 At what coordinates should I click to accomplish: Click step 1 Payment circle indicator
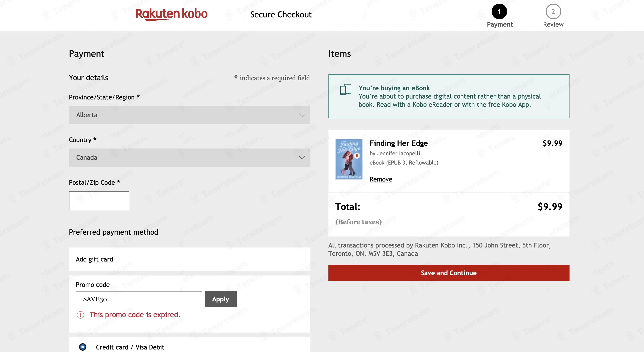click(499, 11)
